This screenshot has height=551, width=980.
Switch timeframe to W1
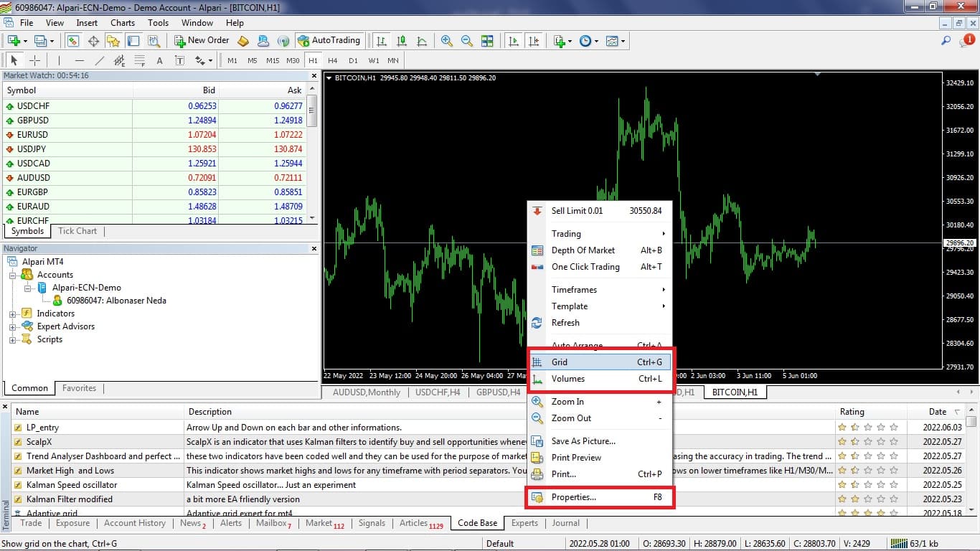[374, 60]
